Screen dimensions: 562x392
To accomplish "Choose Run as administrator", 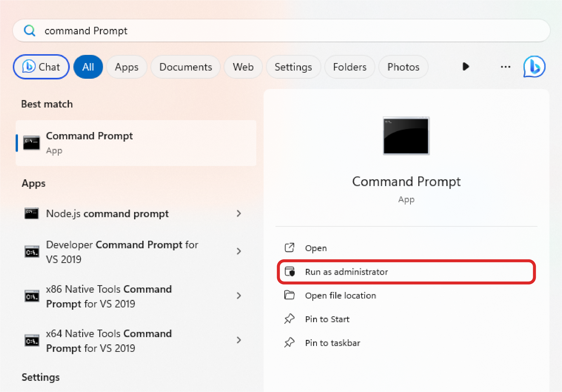I will (406, 272).
